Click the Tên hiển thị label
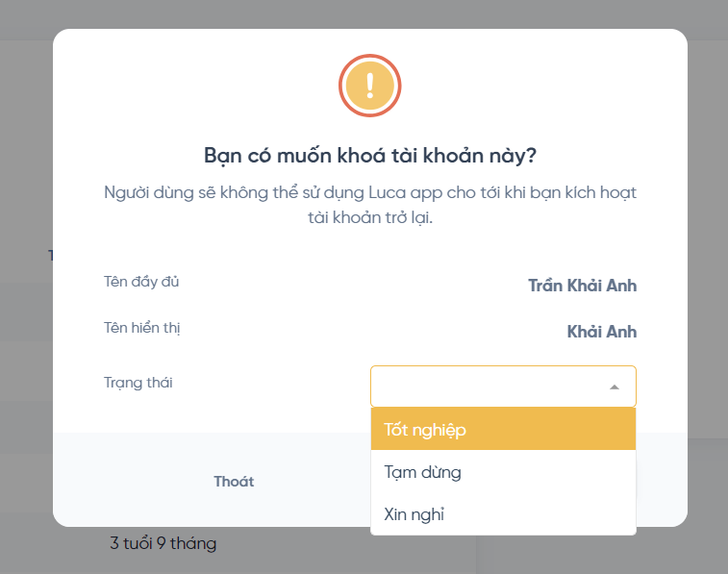The width and height of the screenshot is (728, 574). (142, 328)
